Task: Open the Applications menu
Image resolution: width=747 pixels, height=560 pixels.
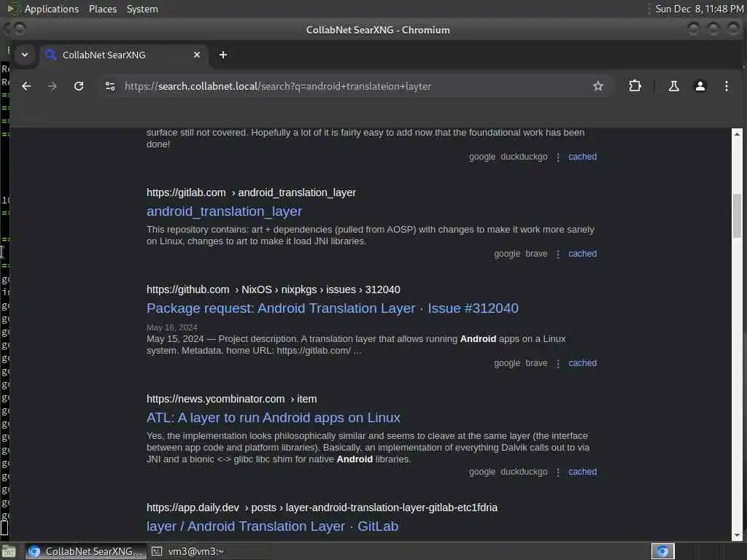Action: 52,9
